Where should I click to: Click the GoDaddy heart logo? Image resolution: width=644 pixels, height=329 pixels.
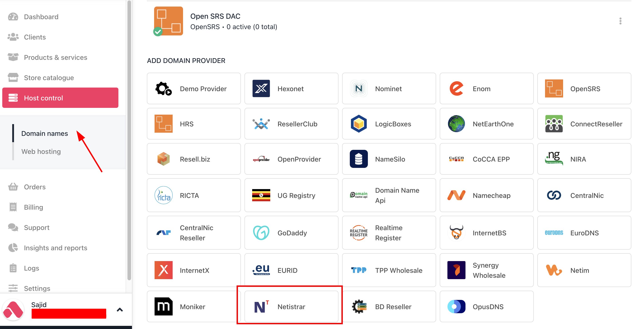[261, 233]
